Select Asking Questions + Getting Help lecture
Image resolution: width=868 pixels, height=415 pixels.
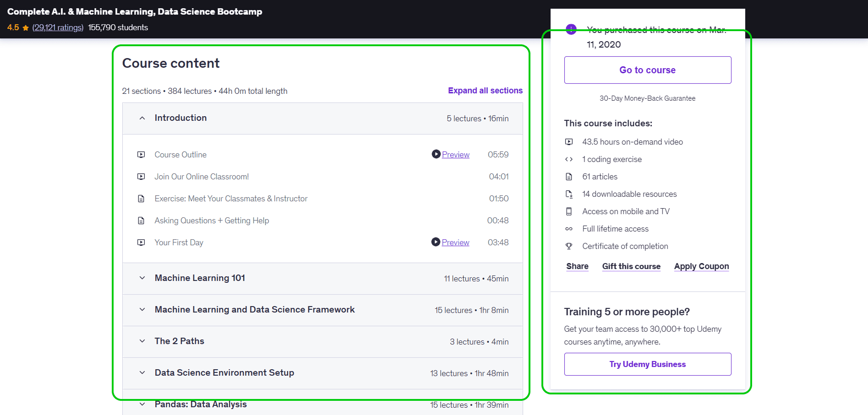point(212,221)
